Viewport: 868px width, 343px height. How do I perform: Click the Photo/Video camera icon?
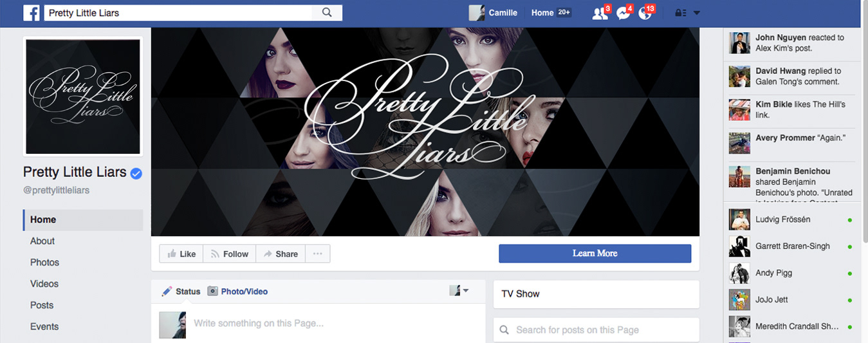pyautogui.click(x=212, y=292)
